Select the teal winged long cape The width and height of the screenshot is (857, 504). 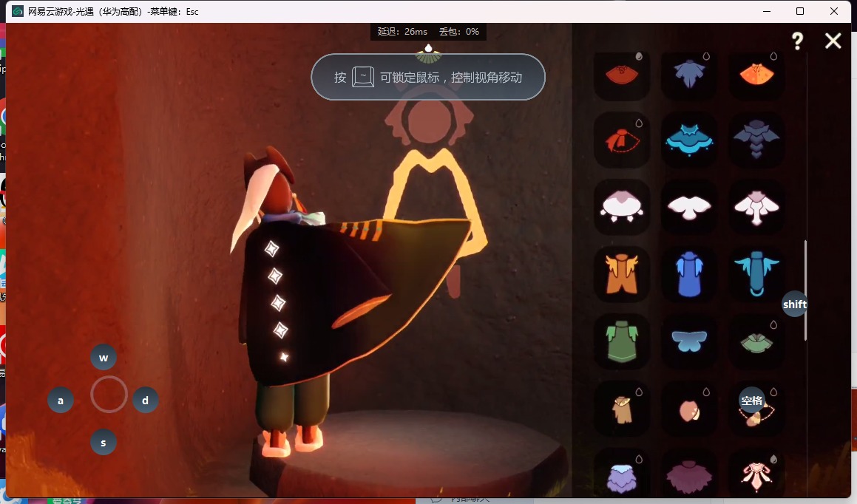tap(756, 273)
